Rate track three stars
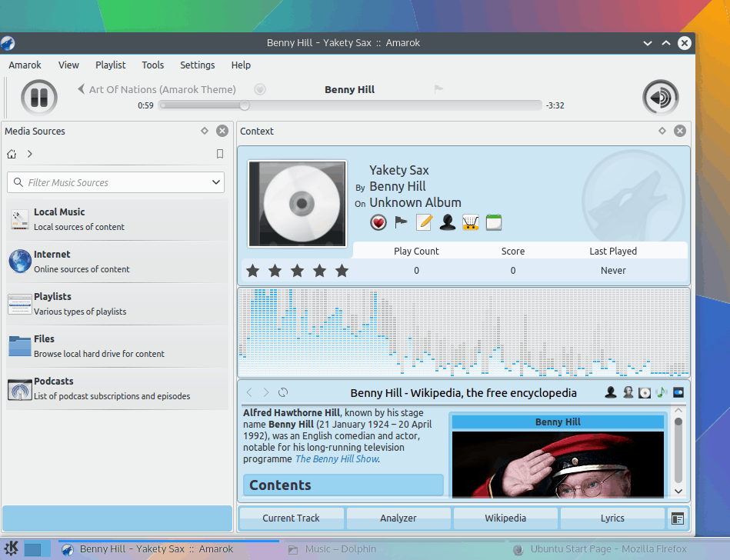Screen dimensions: 730x560 point(298,271)
